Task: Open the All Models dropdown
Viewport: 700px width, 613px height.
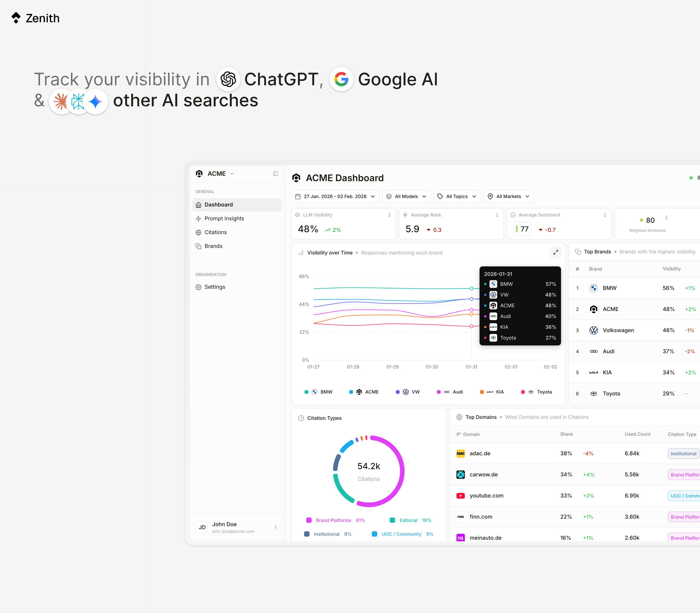Action: [406, 196]
